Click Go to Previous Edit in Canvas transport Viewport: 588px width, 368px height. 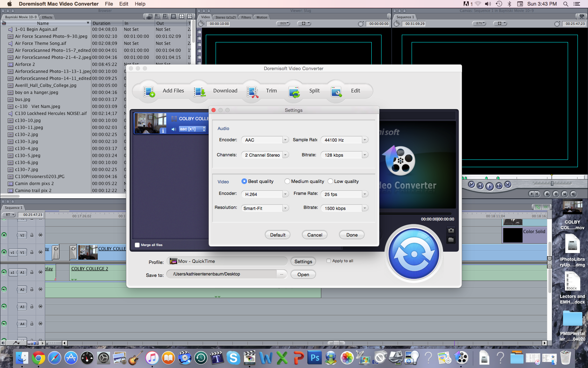click(x=471, y=185)
